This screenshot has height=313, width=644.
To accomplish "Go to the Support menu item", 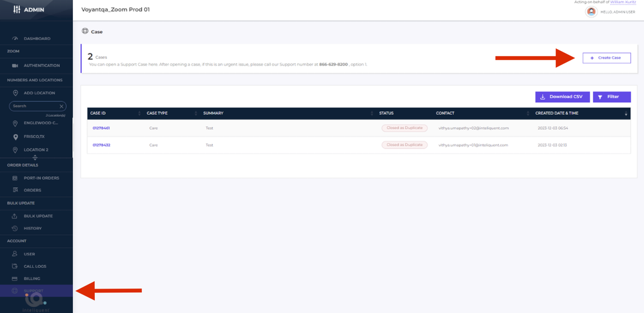I will coord(34,291).
